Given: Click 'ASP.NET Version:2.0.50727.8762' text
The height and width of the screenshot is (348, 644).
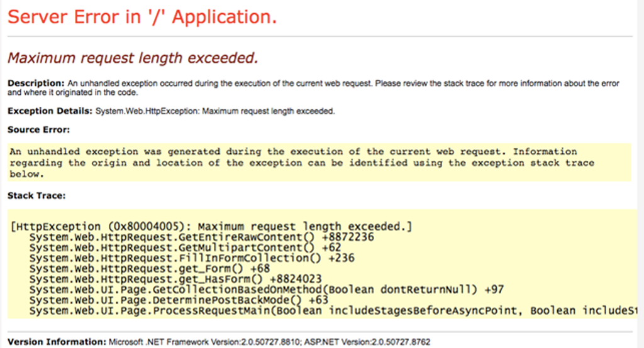Looking at the screenshot, I should pos(367,342).
